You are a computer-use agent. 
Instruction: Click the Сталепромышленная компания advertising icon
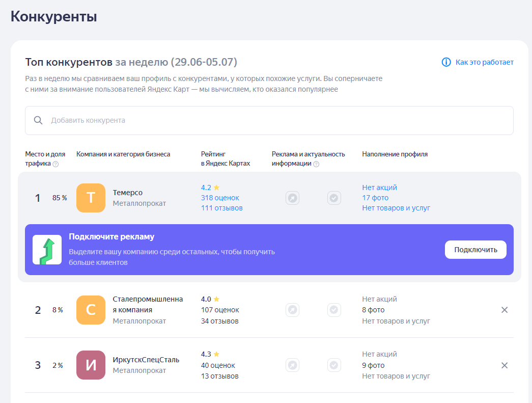click(x=292, y=310)
